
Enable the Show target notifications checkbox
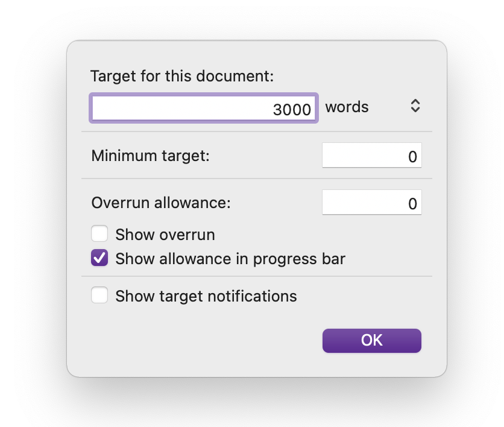[99, 296]
